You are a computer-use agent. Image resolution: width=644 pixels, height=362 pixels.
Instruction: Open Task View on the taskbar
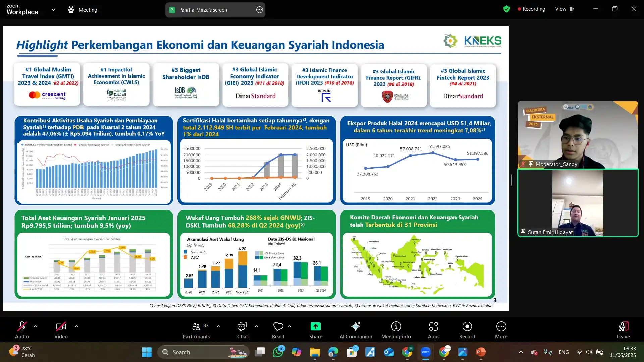point(260,352)
